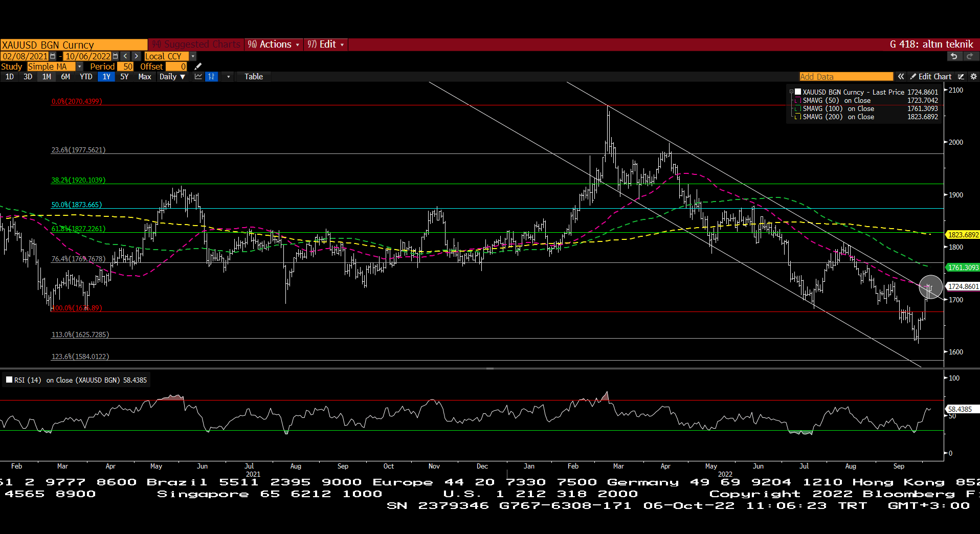Click XAUUSD BGN Curncy security field
980x534 pixels.
(74, 45)
